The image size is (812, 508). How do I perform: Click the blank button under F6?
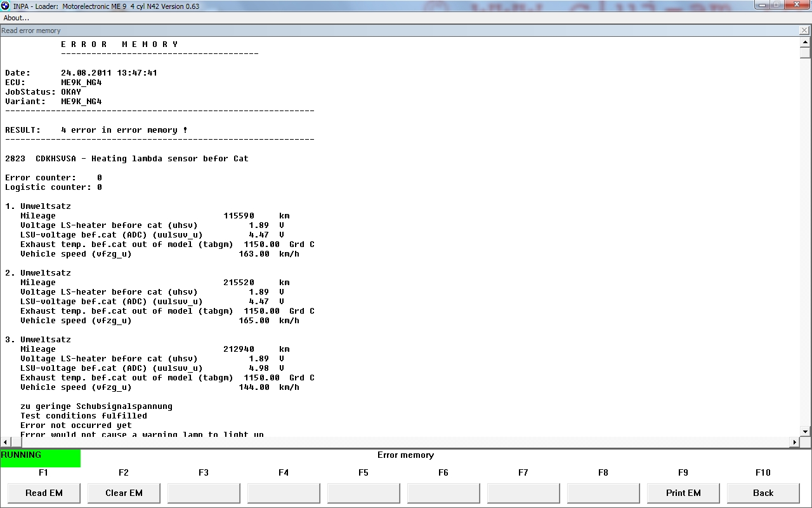point(443,493)
